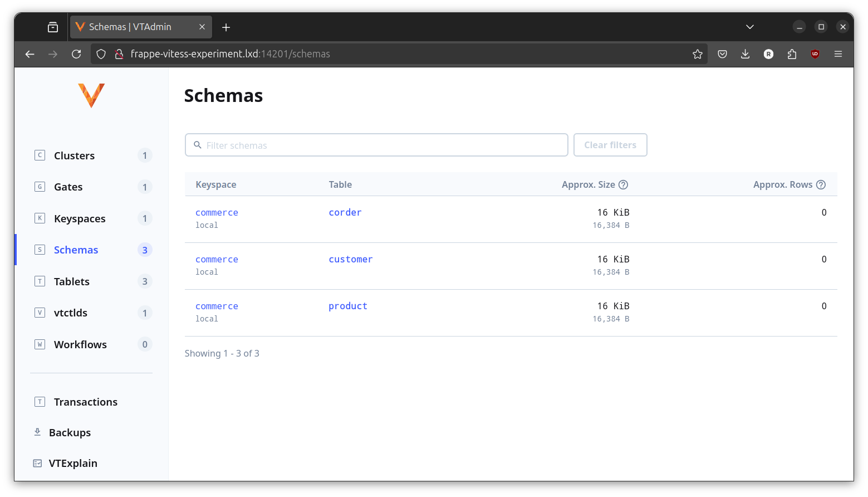The height and width of the screenshot is (497, 868).
Task: Open the Workflows page from the sidebar
Action: coord(80,344)
